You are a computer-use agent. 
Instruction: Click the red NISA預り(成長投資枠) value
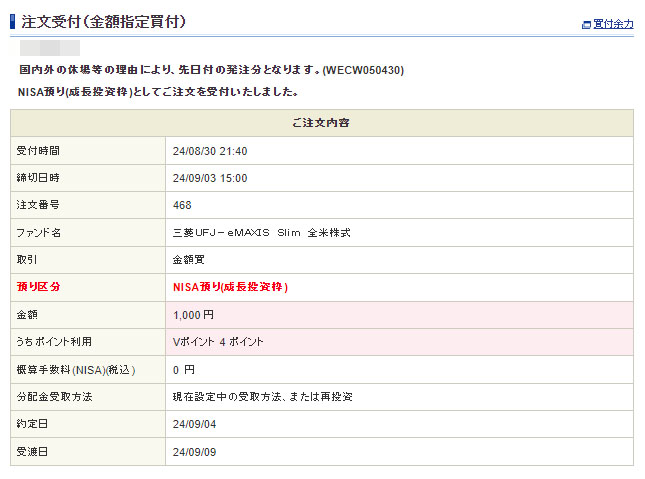(231, 287)
